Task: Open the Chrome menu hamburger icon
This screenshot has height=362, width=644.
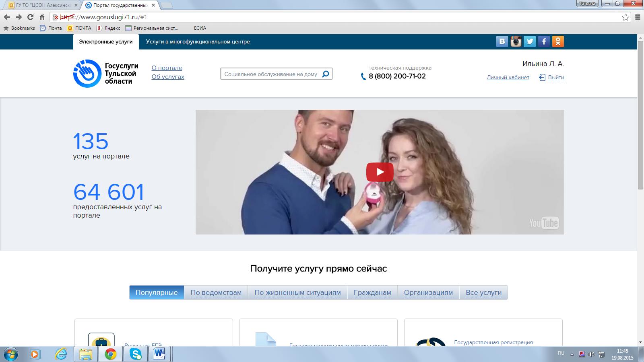Action: (638, 17)
